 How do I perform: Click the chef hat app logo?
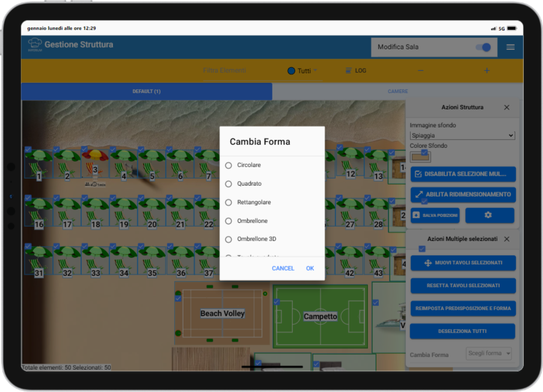[x=35, y=44]
